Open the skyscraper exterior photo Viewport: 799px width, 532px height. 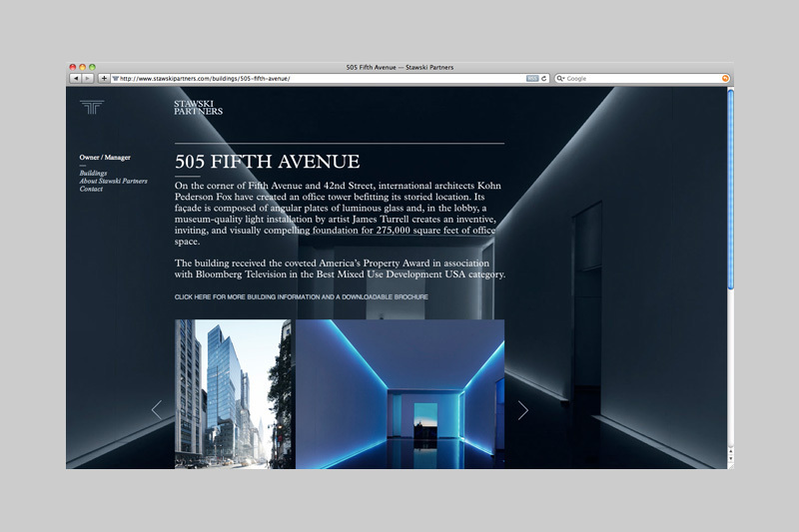[234, 394]
